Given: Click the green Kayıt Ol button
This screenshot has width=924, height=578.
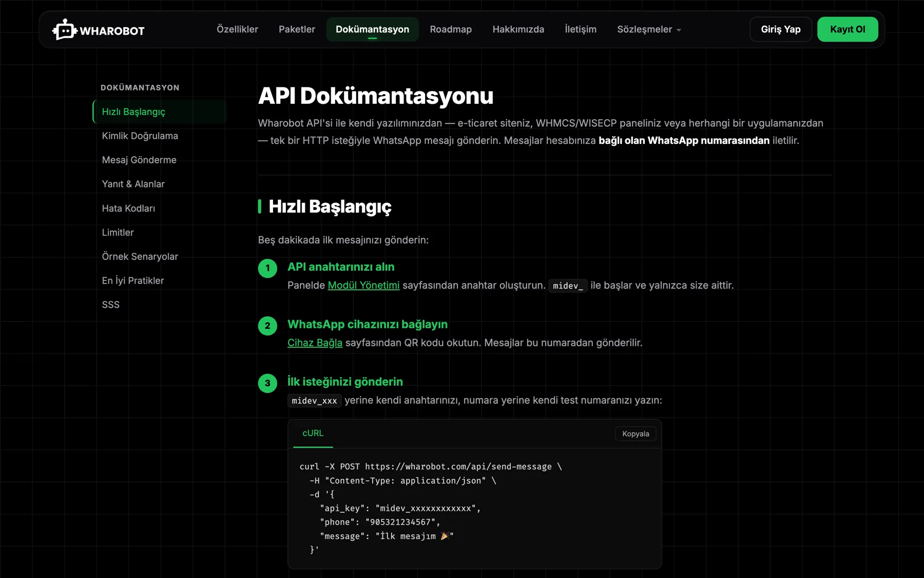Looking at the screenshot, I should [x=848, y=29].
